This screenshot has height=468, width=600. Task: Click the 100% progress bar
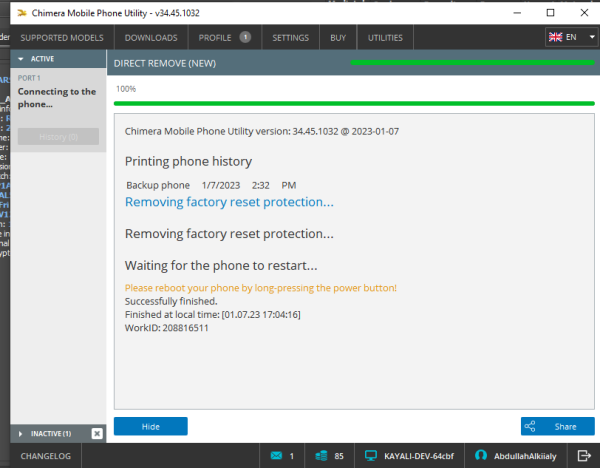pyautogui.click(x=354, y=103)
